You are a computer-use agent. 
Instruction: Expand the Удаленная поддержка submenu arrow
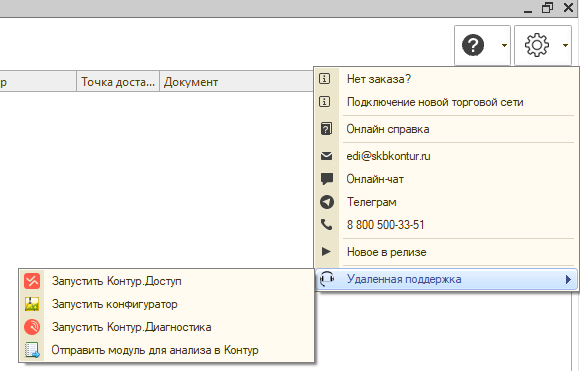tap(569, 279)
